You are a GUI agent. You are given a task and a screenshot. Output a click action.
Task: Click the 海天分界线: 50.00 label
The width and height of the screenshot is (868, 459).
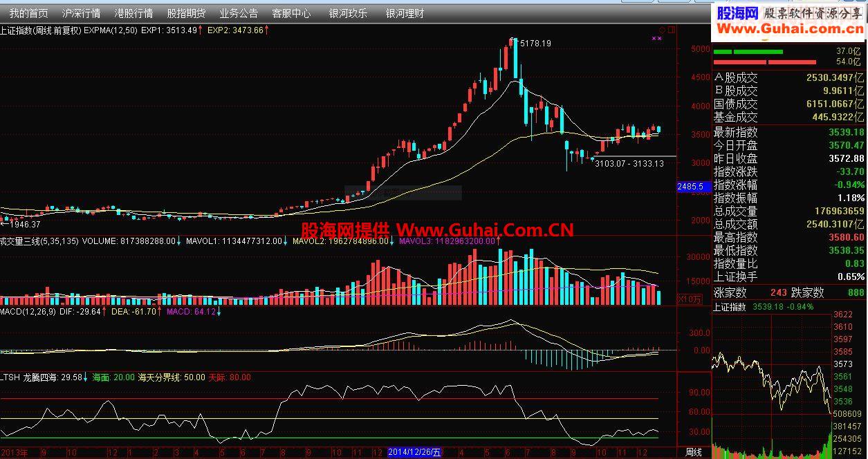click(172, 377)
